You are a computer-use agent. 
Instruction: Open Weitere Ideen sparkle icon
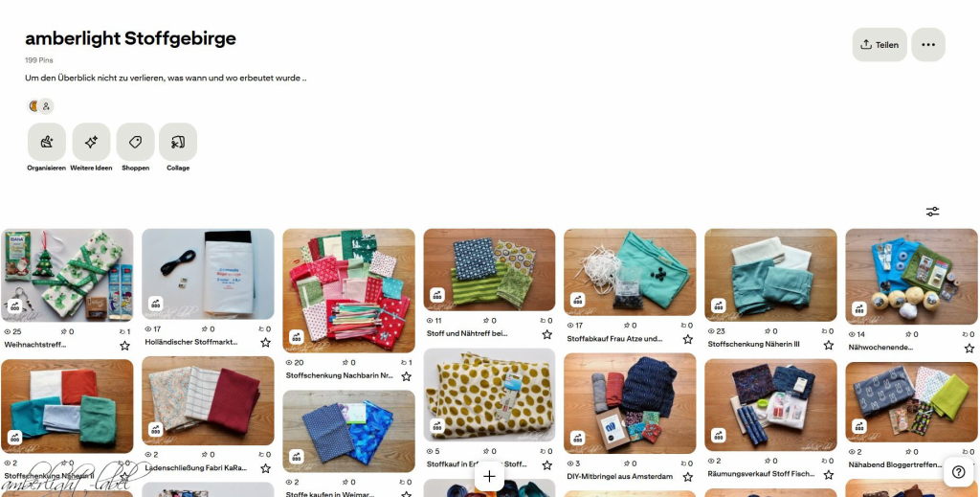coord(91,142)
